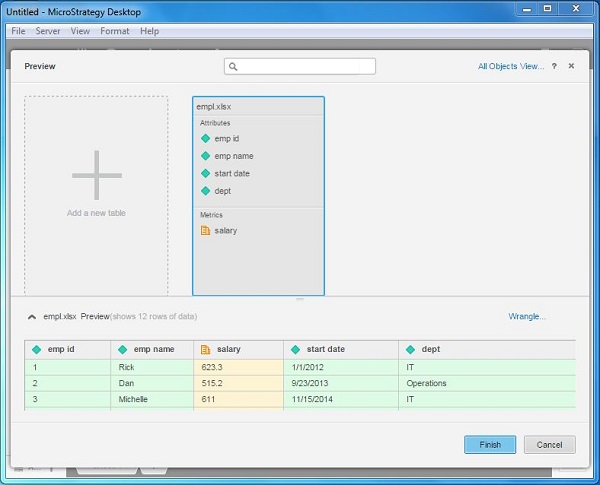Image resolution: width=600 pixels, height=485 pixels.
Task: Collapse the empl.xlsx Preview section
Action: click(32, 316)
